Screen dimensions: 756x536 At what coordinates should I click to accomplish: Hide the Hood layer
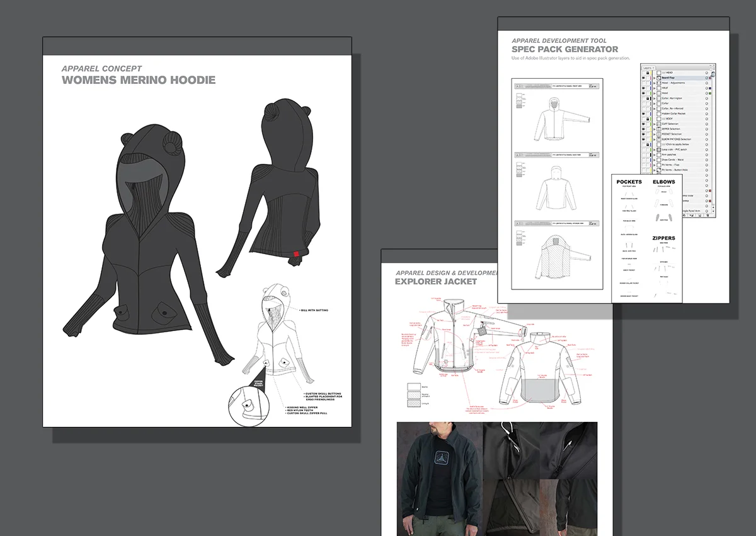[643, 93]
